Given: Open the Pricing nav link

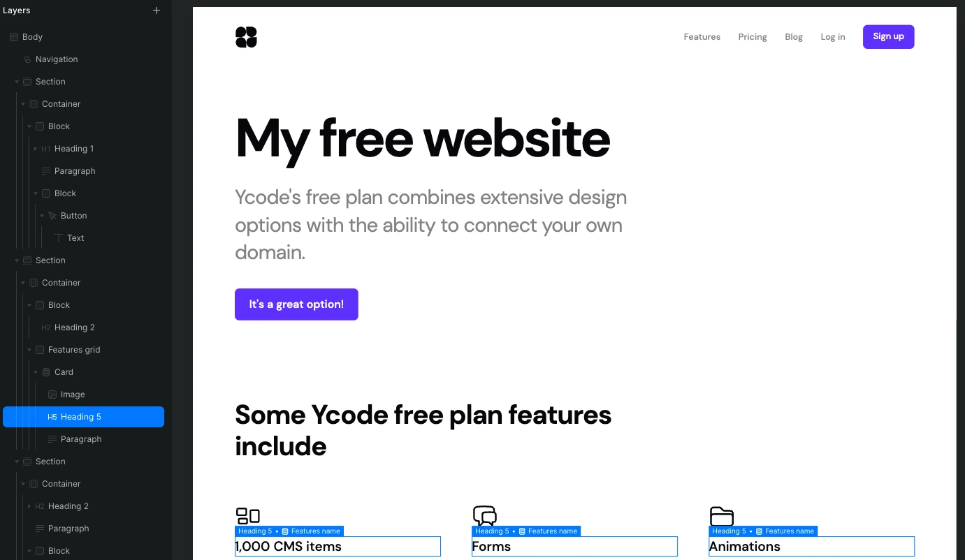Looking at the screenshot, I should click(753, 37).
